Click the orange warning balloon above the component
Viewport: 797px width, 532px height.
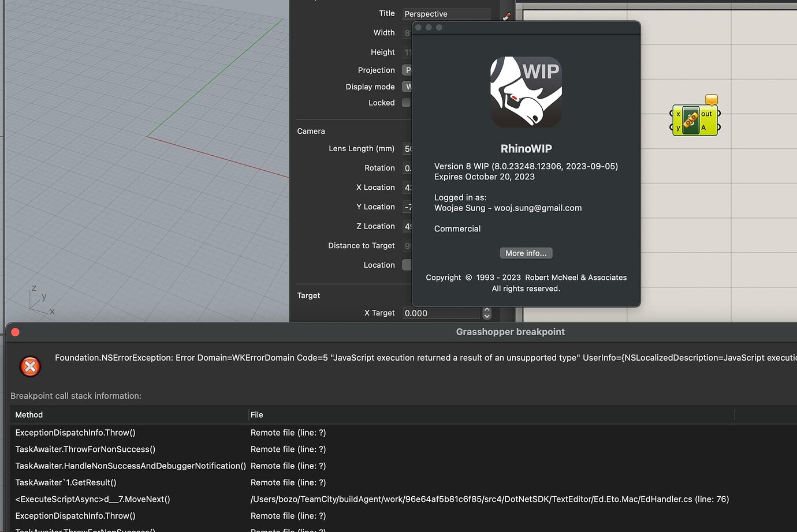(x=712, y=99)
